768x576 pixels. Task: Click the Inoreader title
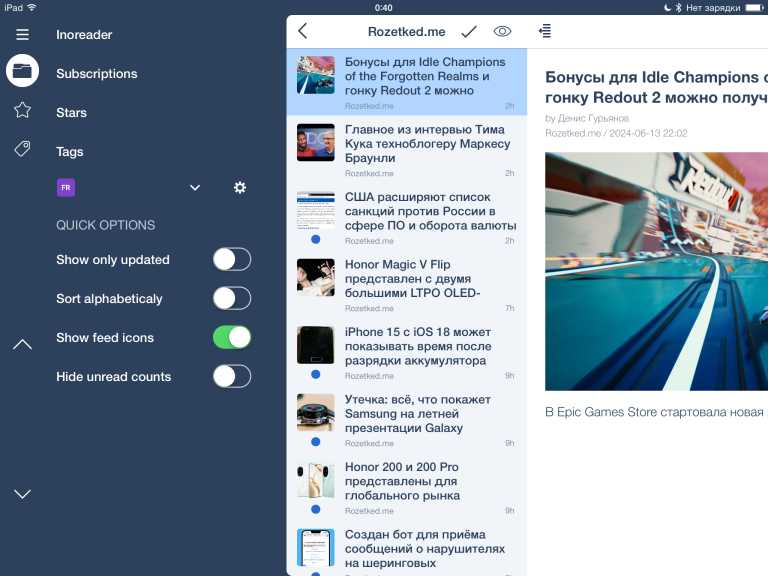[84, 35]
